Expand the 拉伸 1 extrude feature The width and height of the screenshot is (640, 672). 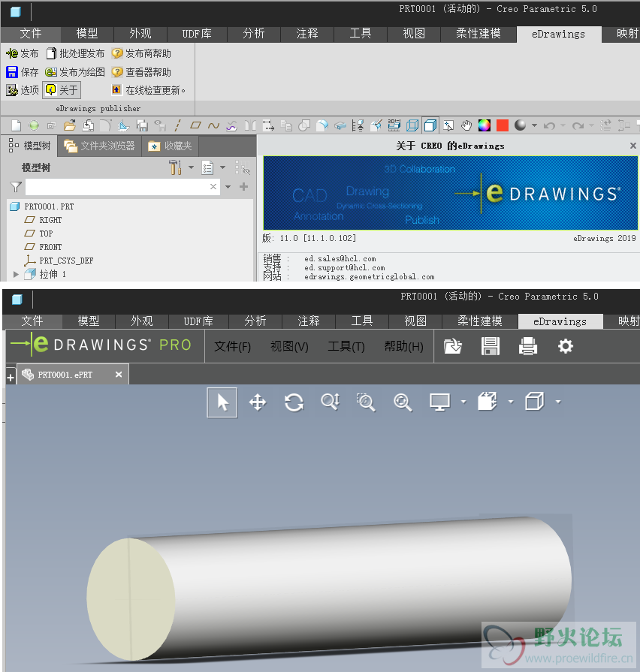click(17, 274)
